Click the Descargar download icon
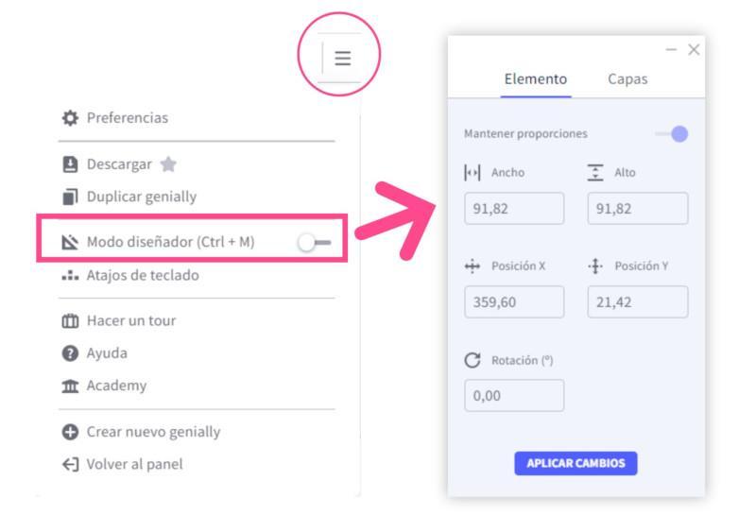 pos(70,164)
